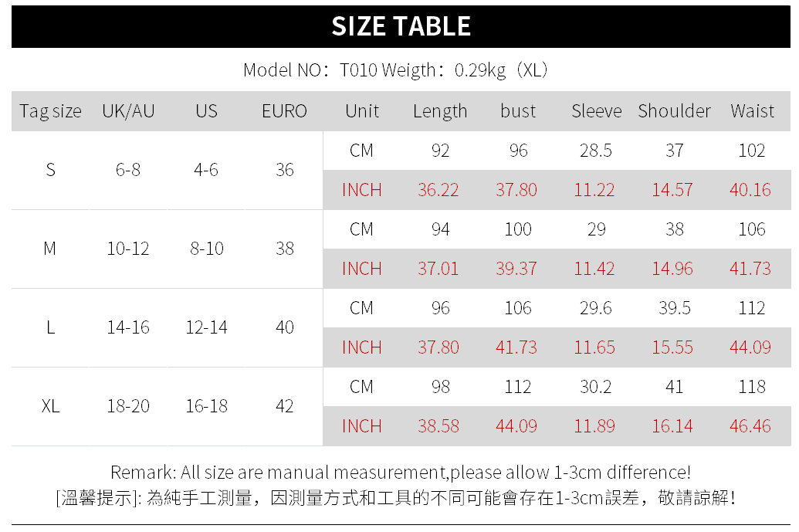The width and height of the screenshot is (799, 532).
Task: Select the US size 12-14 cell
Action: (x=206, y=327)
